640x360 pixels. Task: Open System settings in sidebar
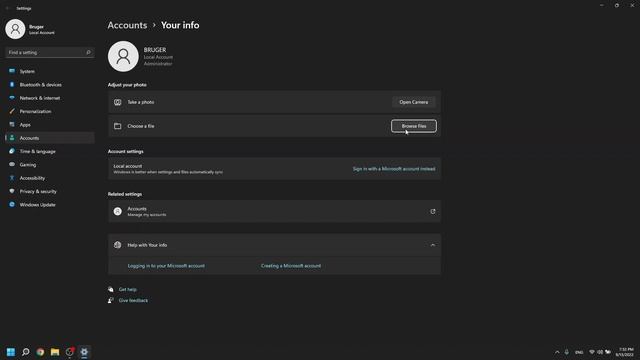(50, 71)
